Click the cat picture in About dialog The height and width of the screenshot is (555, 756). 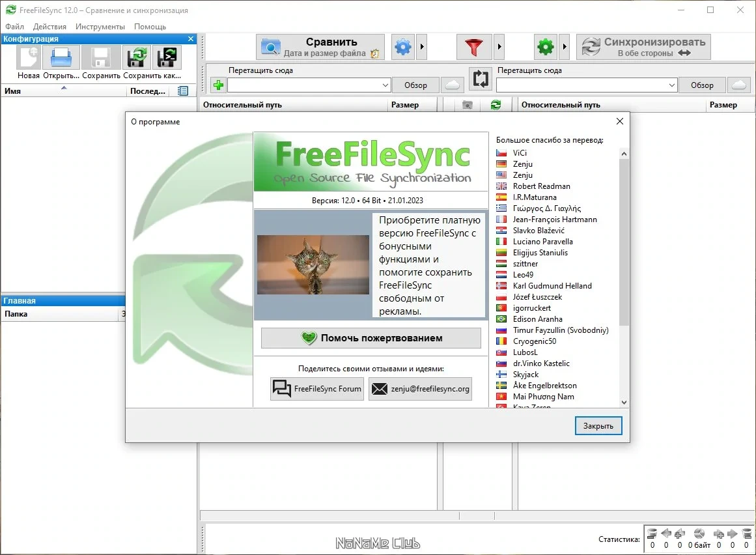coord(313,264)
